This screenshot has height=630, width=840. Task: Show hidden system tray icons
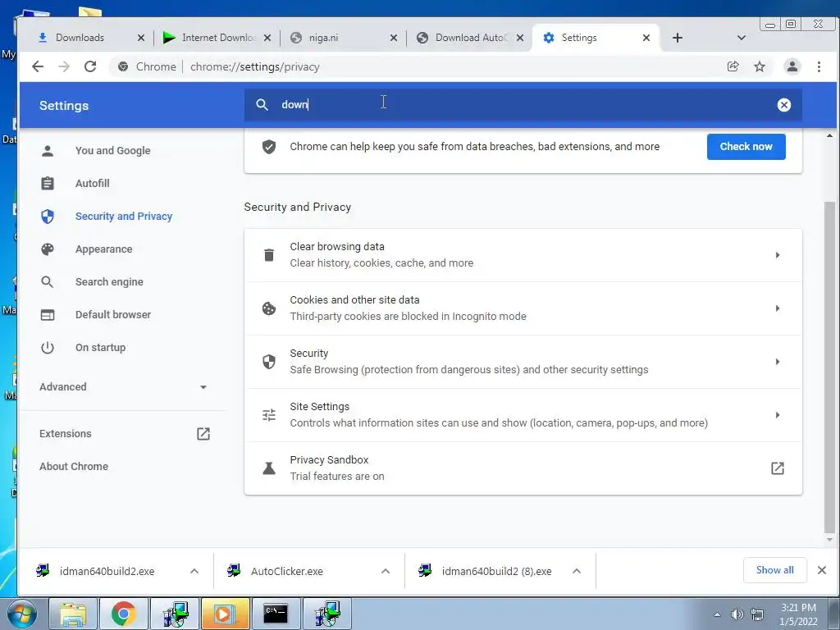tap(717, 614)
